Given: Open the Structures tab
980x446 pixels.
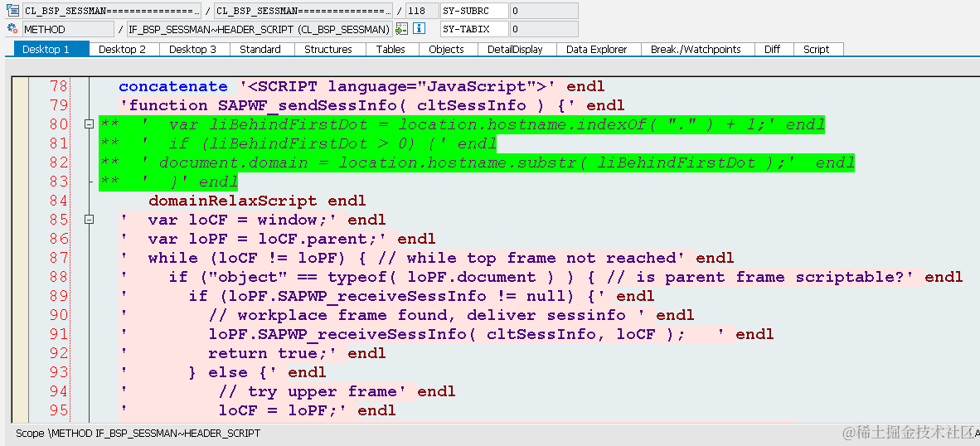Looking at the screenshot, I should [328, 50].
